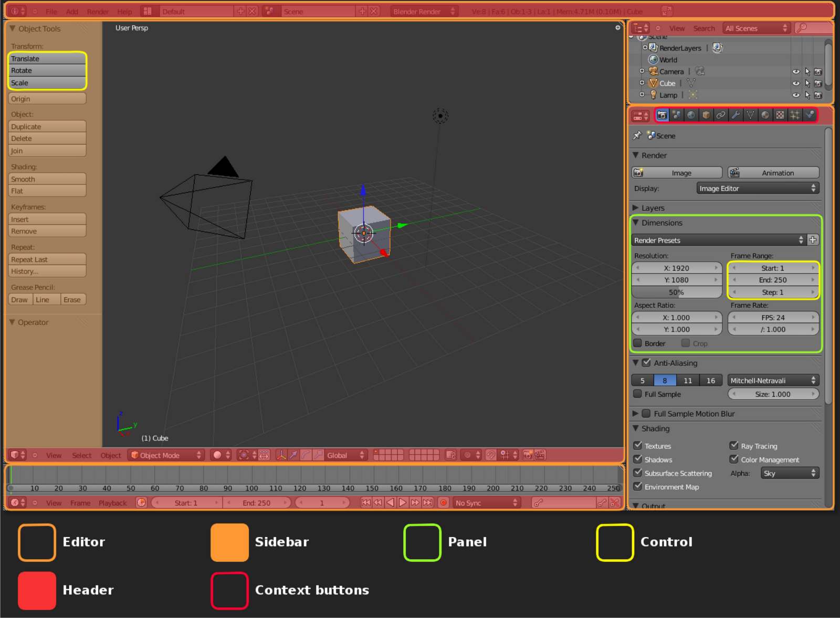Click the Smooth shading button
The height and width of the screenshot is (618, 840).
(47, 179)
